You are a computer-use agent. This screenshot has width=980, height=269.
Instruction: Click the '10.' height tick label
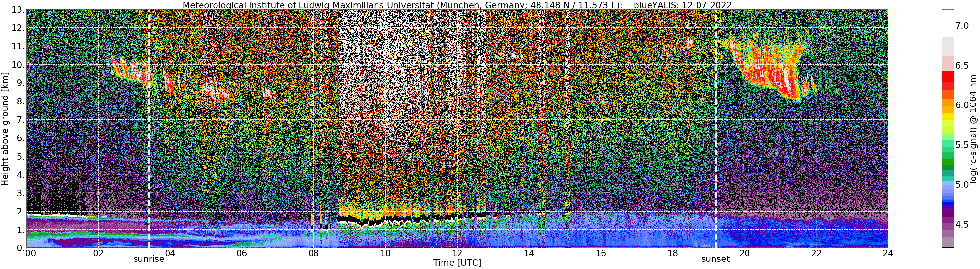(x=18, y=65)
